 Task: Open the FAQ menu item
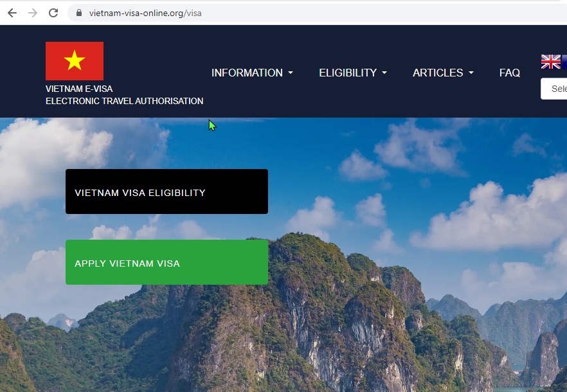click(x=510, y=73)
